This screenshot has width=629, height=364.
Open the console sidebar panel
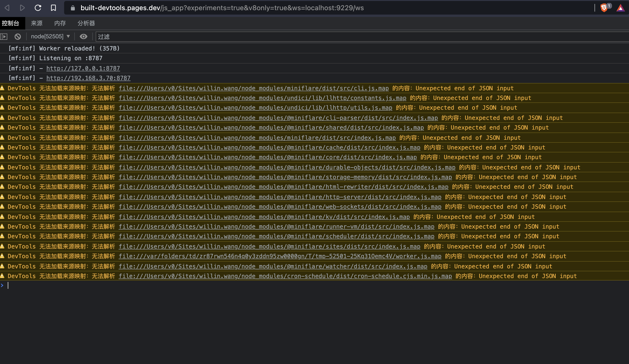4,36
